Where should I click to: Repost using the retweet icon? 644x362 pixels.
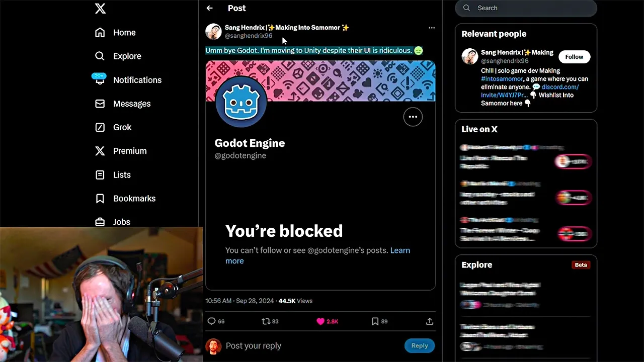click(x=266, y=321)
